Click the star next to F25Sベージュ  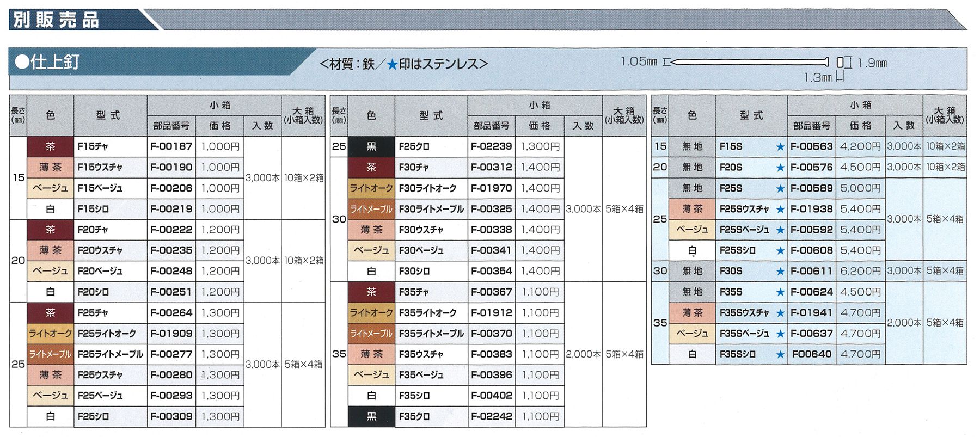pos(780,230)
